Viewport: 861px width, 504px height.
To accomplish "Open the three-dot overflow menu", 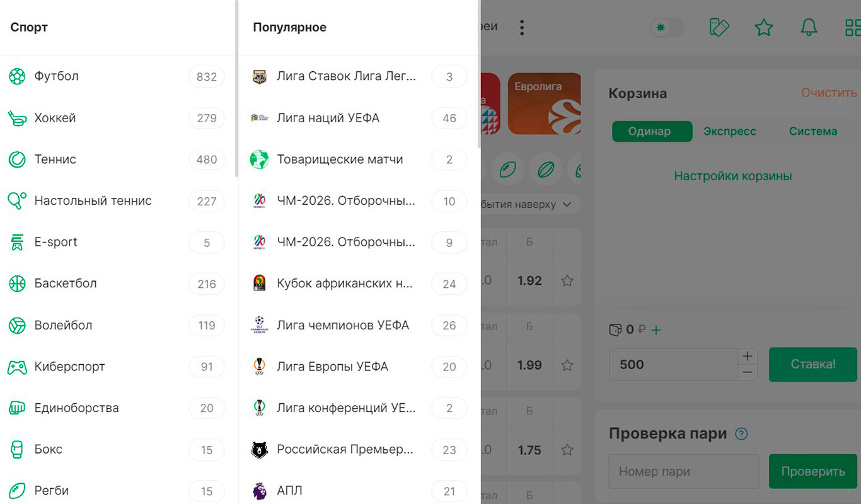I will 522,27.
